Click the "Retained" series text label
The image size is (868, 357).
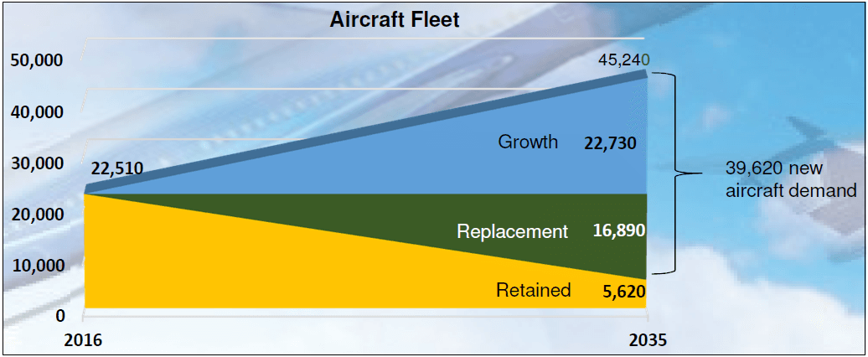point(533,291)
